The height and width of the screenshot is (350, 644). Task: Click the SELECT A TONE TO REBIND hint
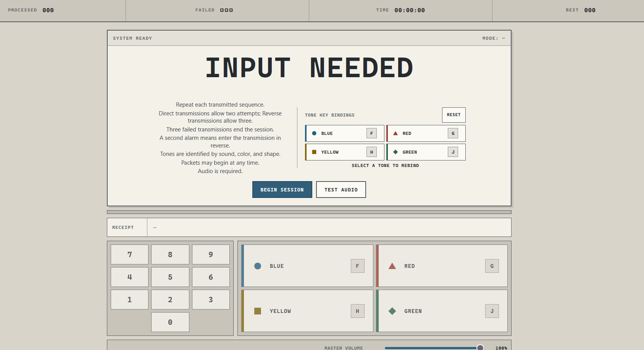[385, 165]
